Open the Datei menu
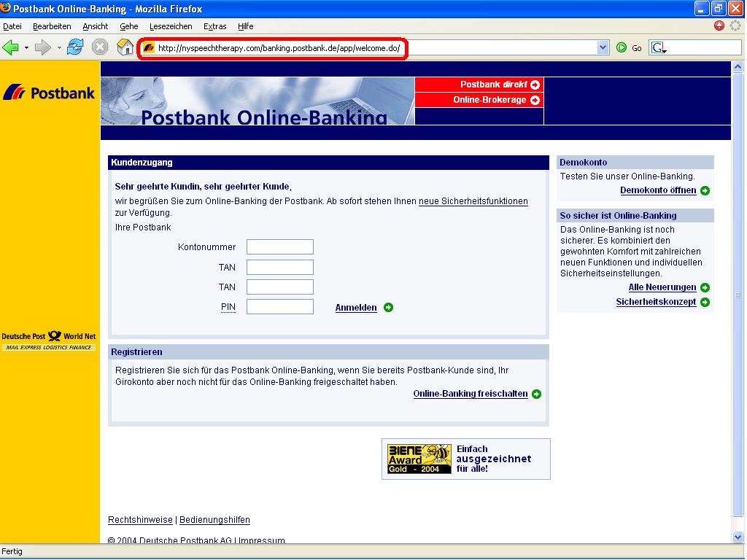Image resolution: width=747 pixels, height=560 pixels. [x=12, y=26]
